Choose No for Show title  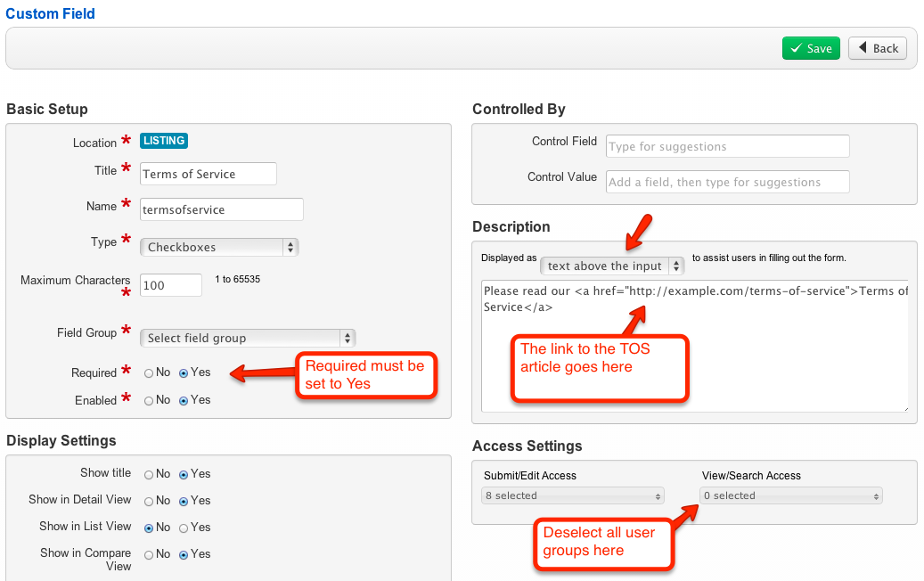tap(150, 474)
